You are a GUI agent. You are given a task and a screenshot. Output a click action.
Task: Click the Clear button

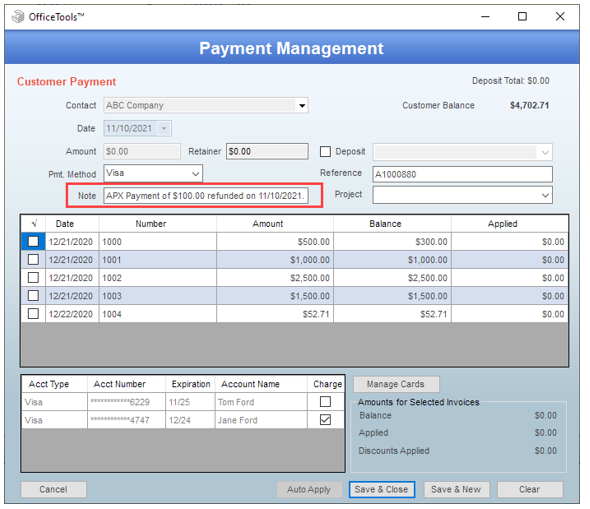[530, 489]
